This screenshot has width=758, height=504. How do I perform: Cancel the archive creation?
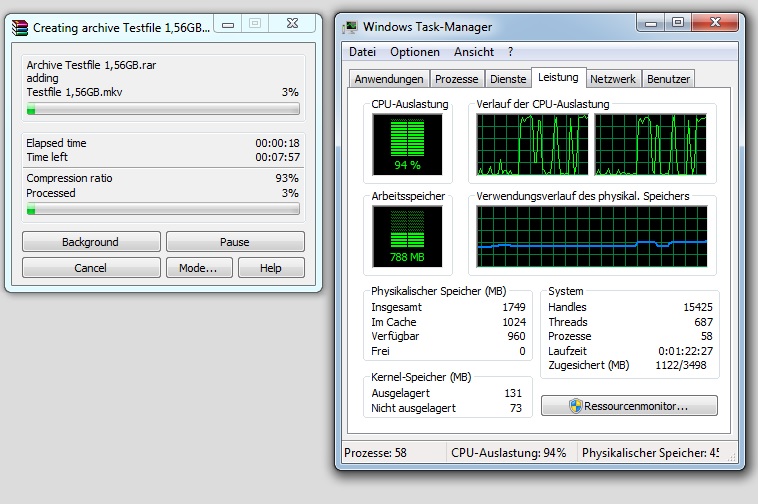(91, 268)
